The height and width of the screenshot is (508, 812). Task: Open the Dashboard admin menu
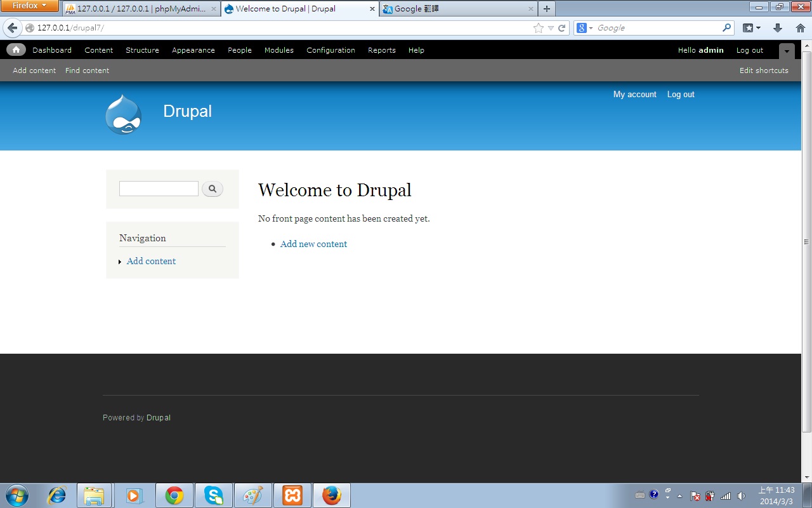click(52, 50)
